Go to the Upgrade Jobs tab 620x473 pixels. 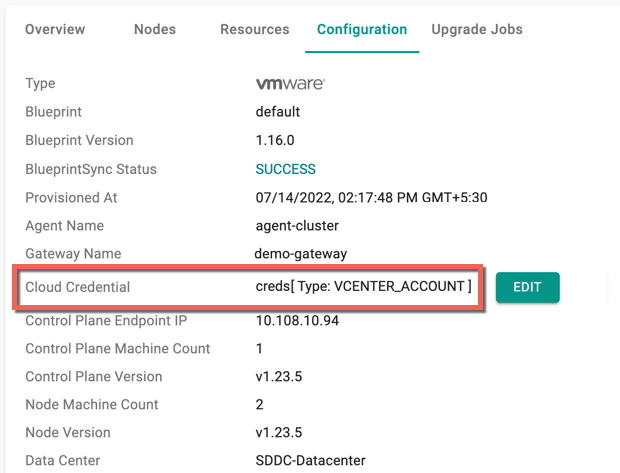pos(477,29)
